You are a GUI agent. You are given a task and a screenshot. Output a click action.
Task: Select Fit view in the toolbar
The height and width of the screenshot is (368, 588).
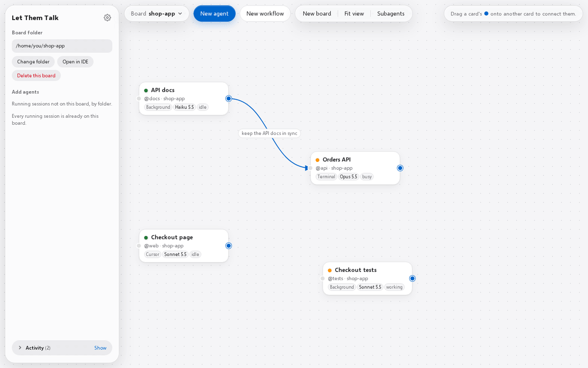(x=354, y=14)
